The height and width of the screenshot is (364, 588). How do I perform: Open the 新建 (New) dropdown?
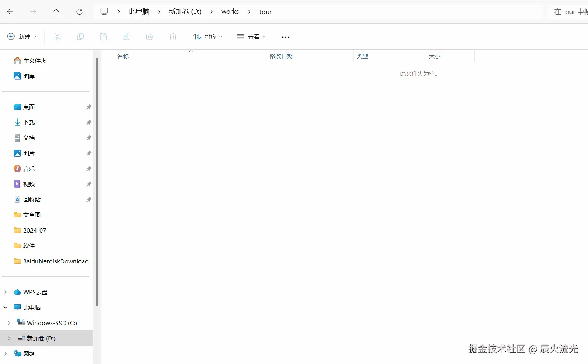click(22, 37)
